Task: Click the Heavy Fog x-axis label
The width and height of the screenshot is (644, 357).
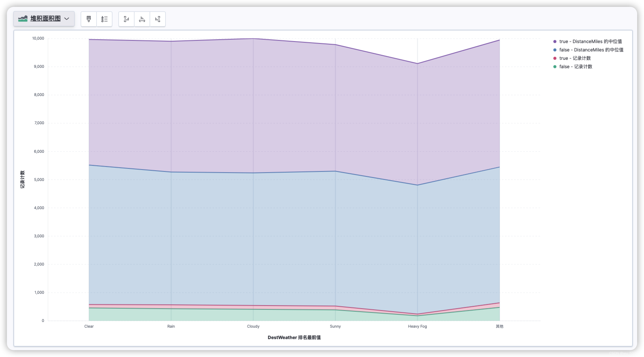Action: tap(417, 326)
